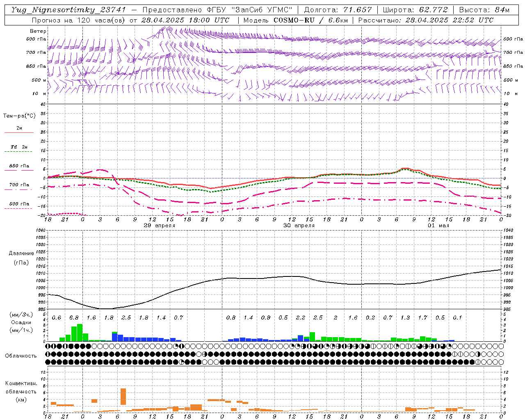This screenshot has width=525, height=420.
Task: Click the 2.2 three-hour precipitation total
Action: 300,317
